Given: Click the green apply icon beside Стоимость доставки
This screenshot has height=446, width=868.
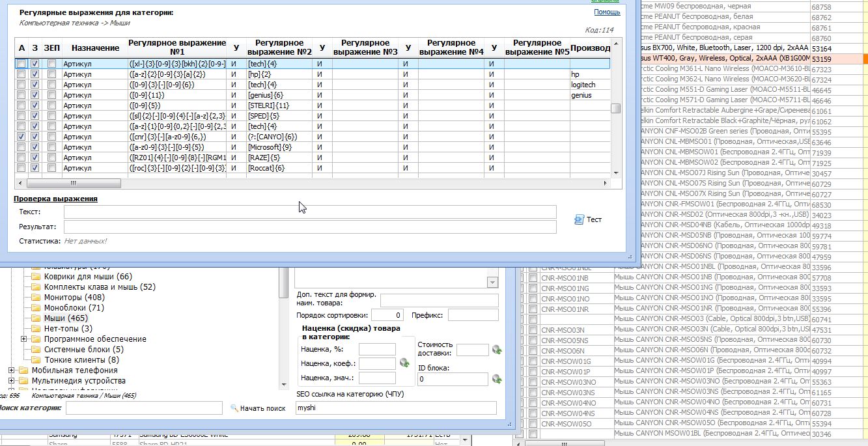Looking at the screenshot, I should point(497,350).
